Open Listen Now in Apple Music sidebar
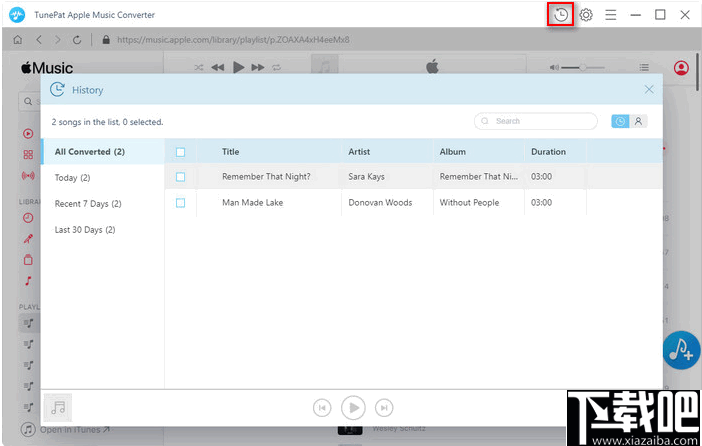 [28, 133]
